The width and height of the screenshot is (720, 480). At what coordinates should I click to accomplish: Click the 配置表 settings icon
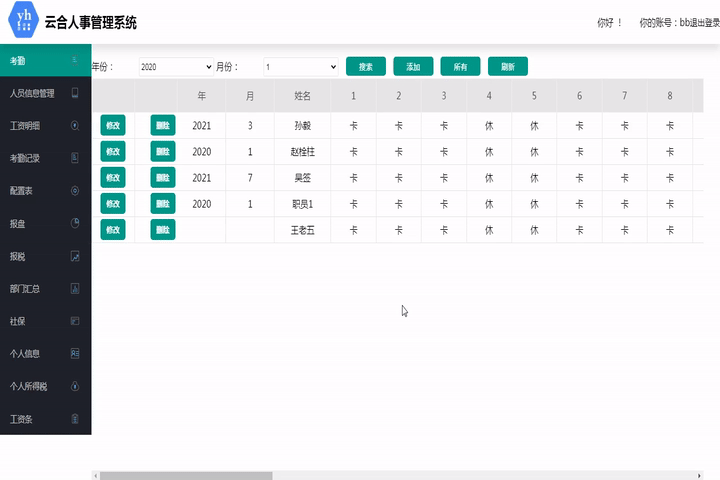75,190
